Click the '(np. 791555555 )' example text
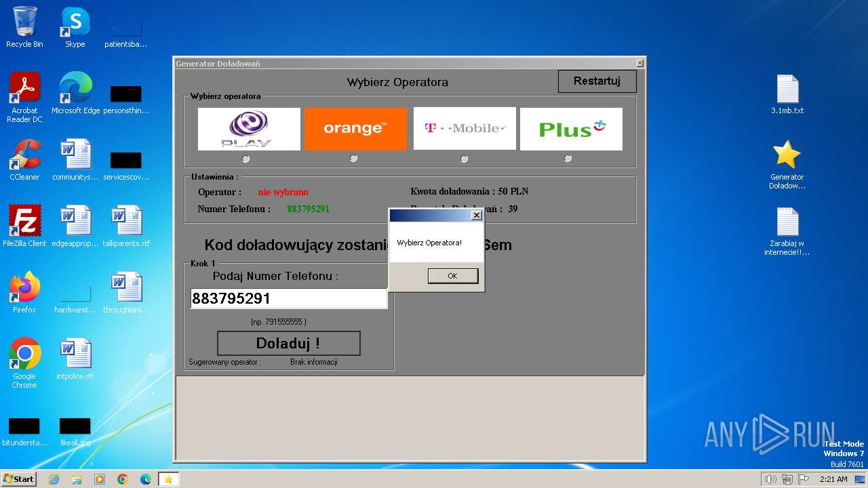868x488 pixels. [279, 322]
